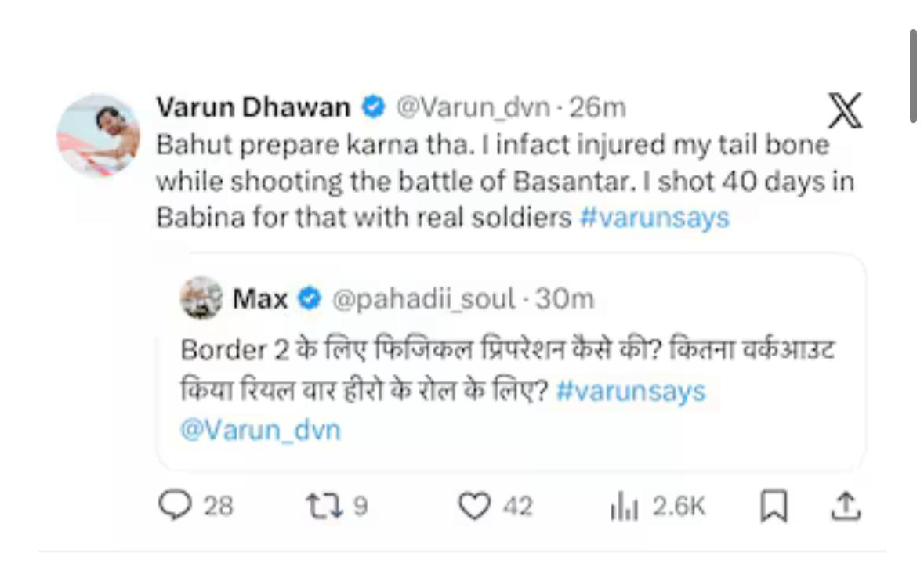Click the 30m timestamp on the quoted tweet
The image size is (924, 574).
(565, 298)
